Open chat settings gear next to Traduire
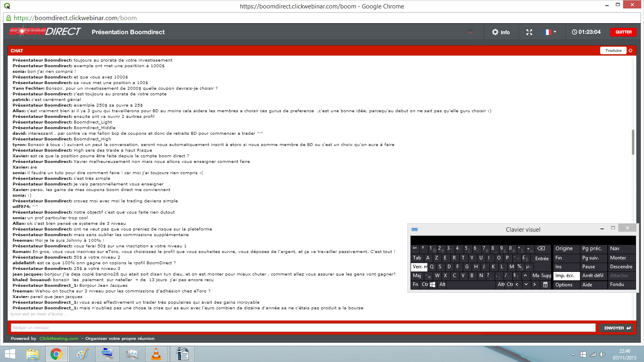 [x=631, y=51]
